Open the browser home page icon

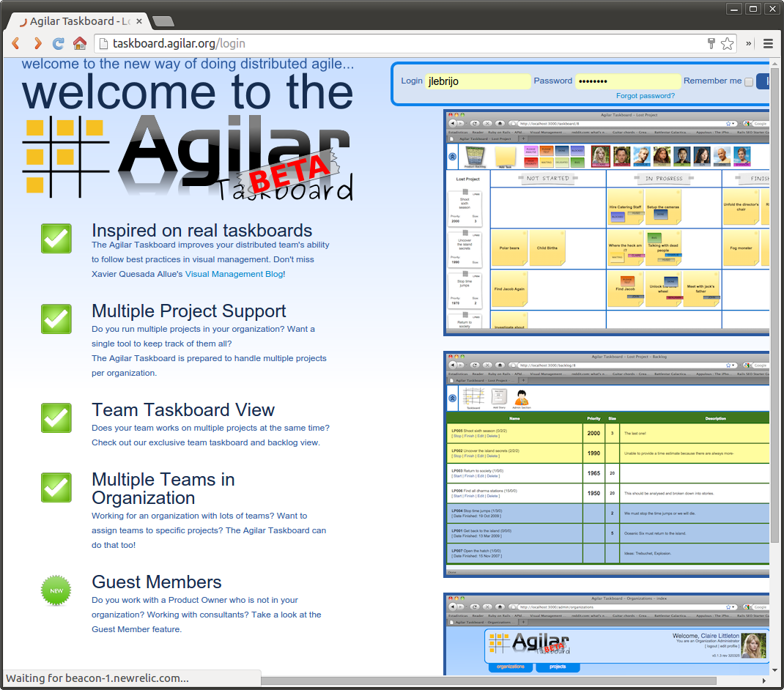point(80,43)
